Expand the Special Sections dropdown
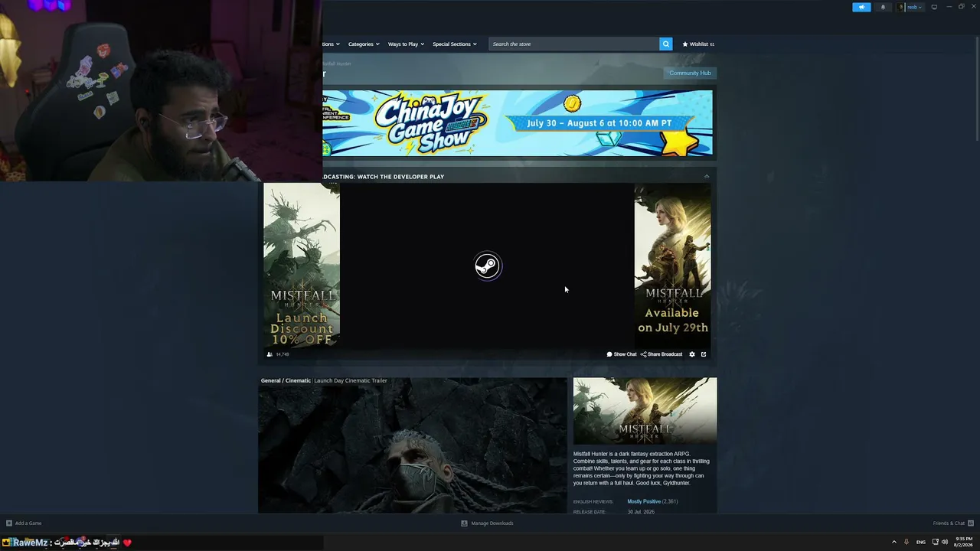This screenshot has width=980, height=551. pyautogui.click(x=455, y=44)
